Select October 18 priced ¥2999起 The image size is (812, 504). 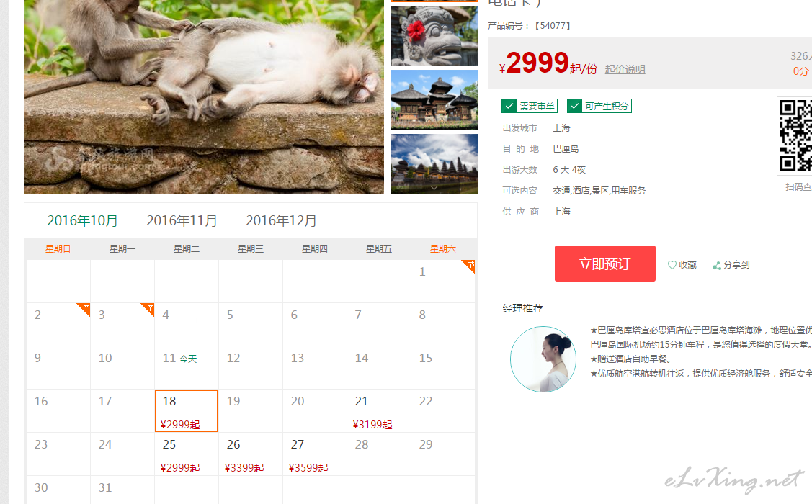[187, 411]
